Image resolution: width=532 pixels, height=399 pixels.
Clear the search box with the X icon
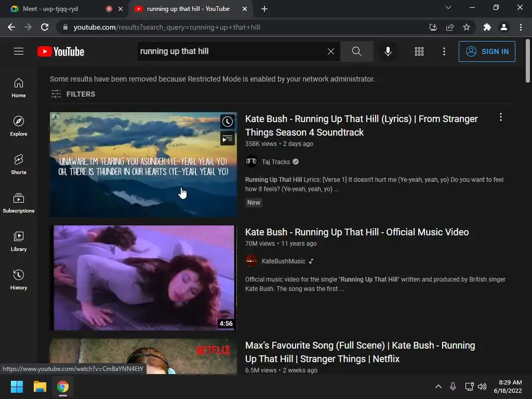point(331,51)
